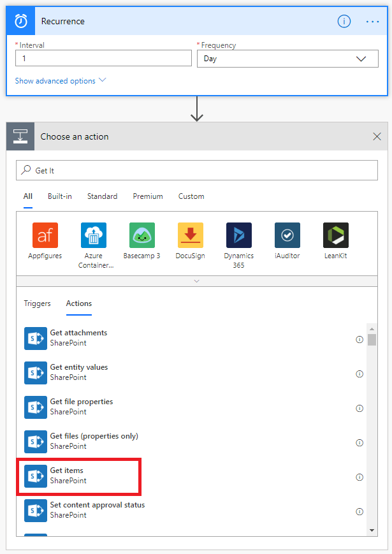The width and height of the screenshot is (392, 554).
Task: Open the Actions tab
Action: click(79, 303)
